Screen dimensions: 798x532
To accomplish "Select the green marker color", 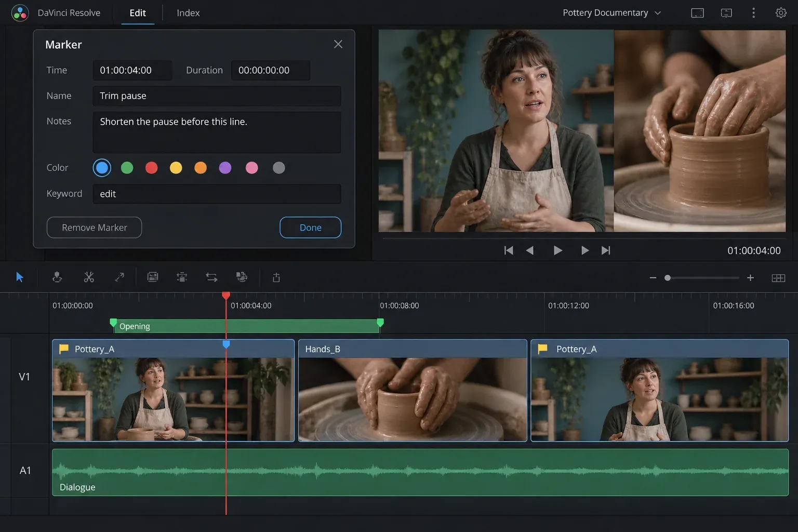I will (x=127, y=168).
